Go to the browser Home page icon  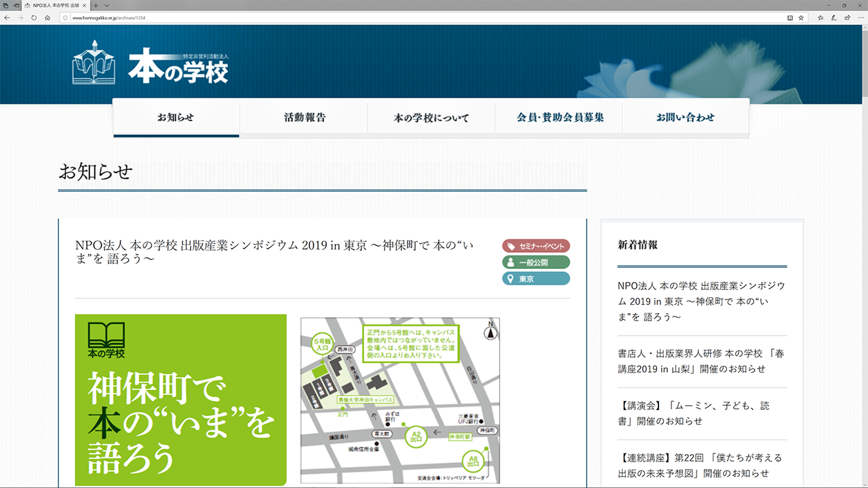click(47, 18)
